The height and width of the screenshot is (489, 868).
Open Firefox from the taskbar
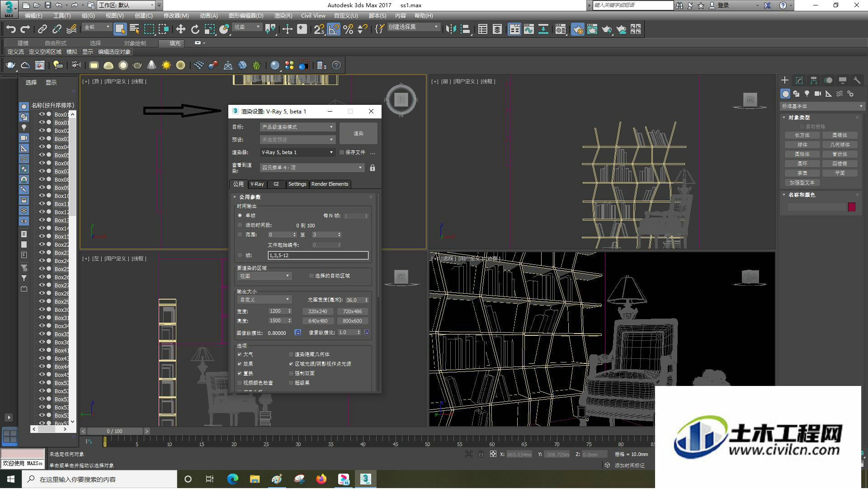click(x=321, y=479)
